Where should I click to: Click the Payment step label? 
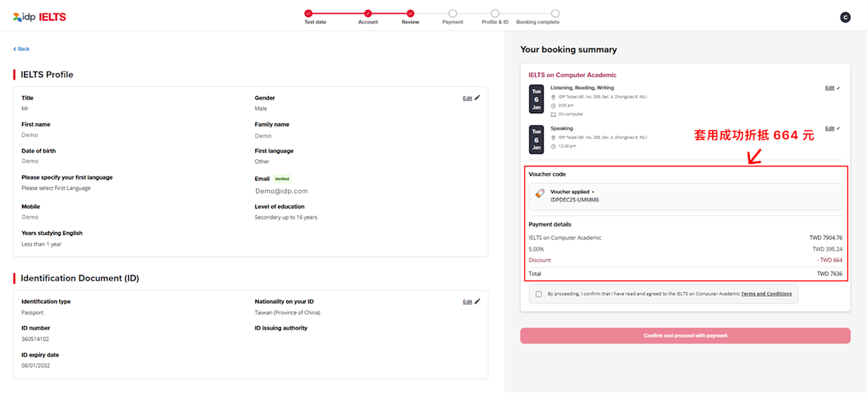tap(452, 22)
